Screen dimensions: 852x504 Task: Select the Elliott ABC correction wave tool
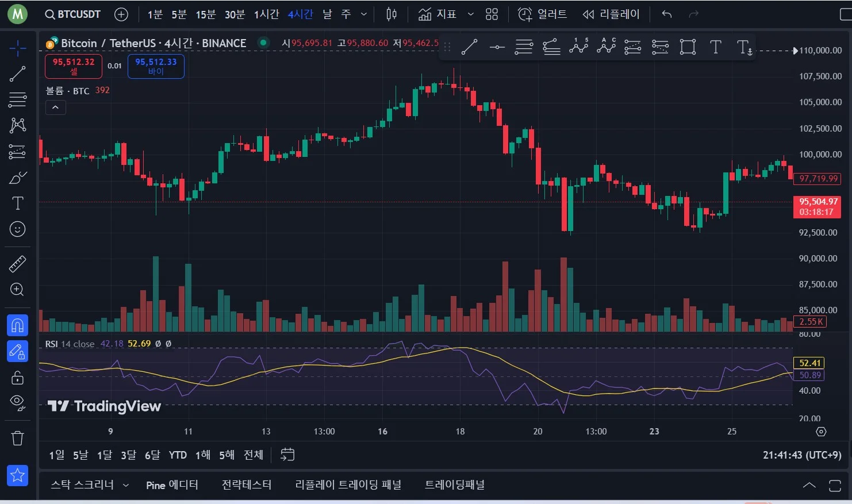click(607, 47)
